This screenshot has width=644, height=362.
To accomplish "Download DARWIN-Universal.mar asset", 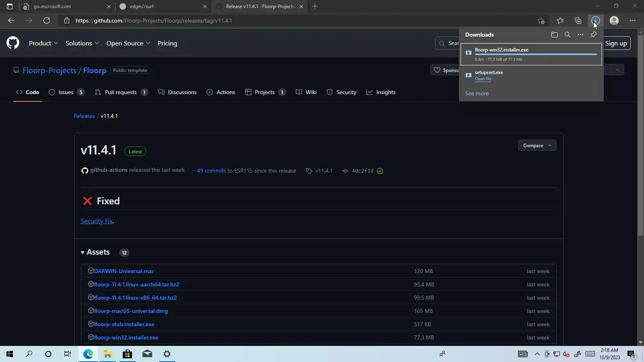I will click(124, 271).
